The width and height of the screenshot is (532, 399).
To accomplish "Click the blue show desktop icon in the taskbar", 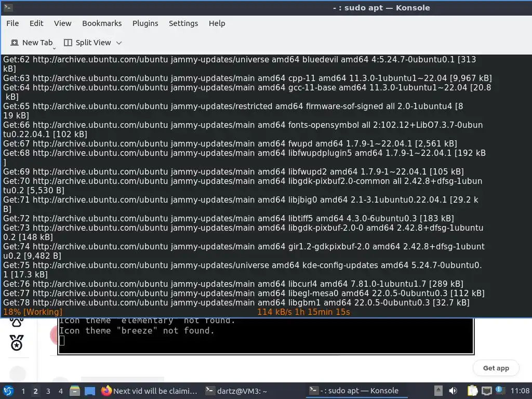I will (90, 391).
